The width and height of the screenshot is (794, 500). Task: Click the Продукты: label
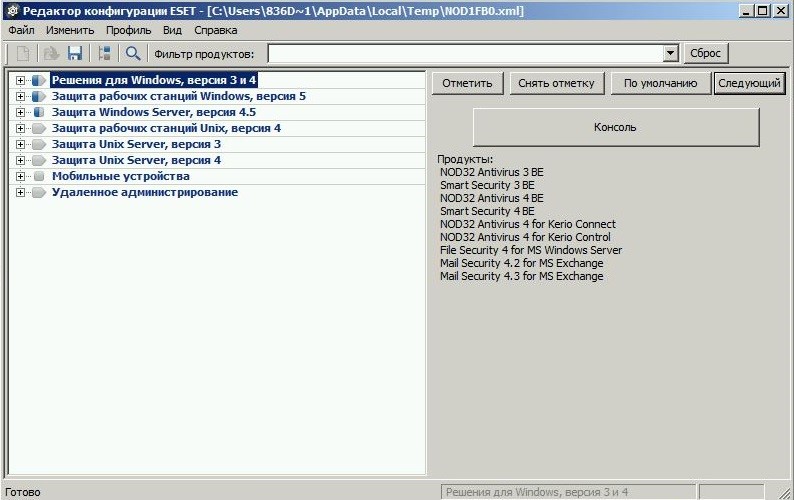(x=465, y=159)
